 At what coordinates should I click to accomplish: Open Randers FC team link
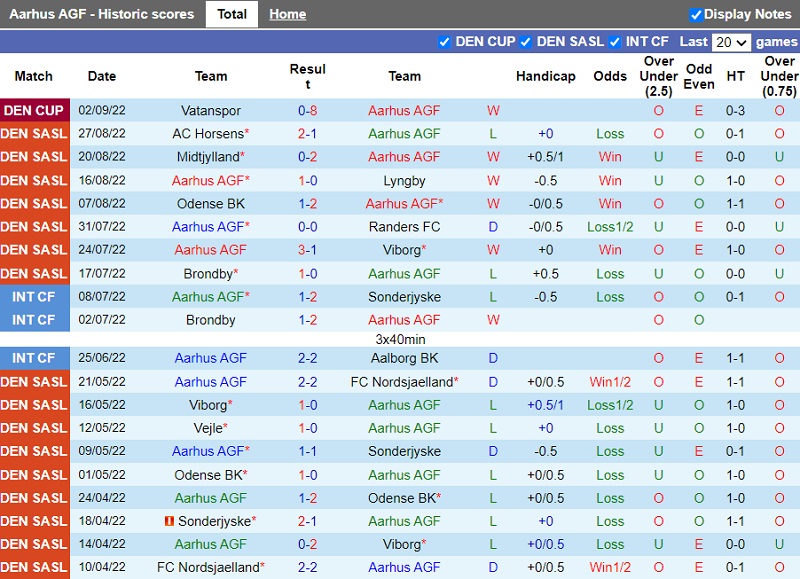pyautogui.click(x=404, y=227)
